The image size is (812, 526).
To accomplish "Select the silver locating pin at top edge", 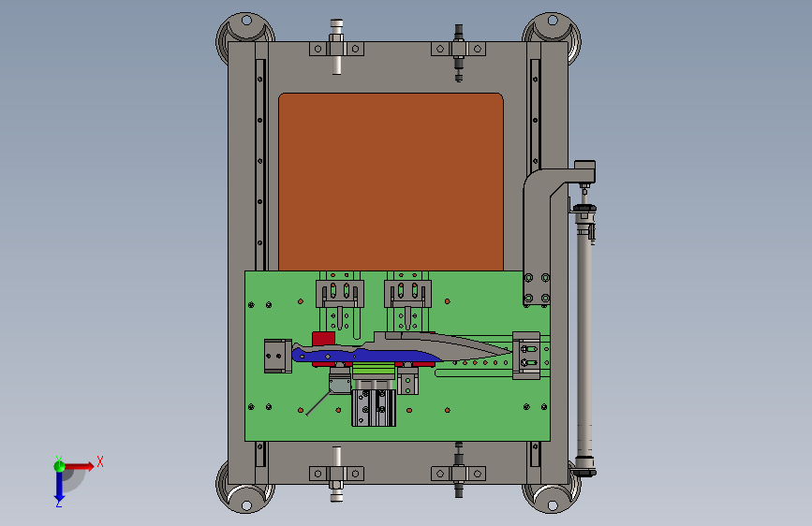I will 336,47.
